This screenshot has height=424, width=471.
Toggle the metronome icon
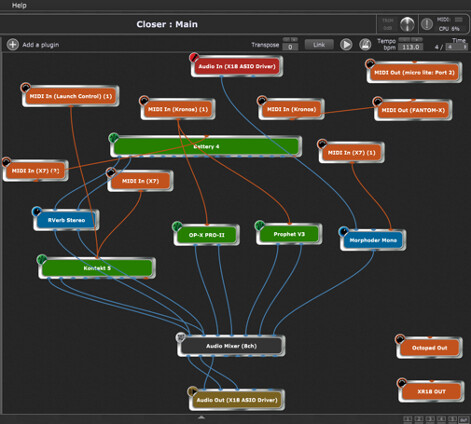pos(365,44)
